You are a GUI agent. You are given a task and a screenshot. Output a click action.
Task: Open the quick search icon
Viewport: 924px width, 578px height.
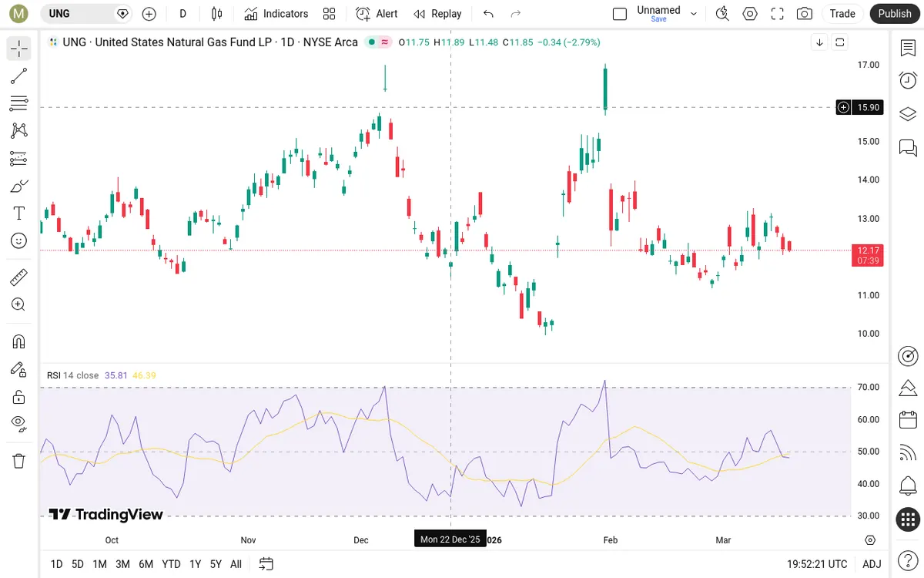point(722,14)
